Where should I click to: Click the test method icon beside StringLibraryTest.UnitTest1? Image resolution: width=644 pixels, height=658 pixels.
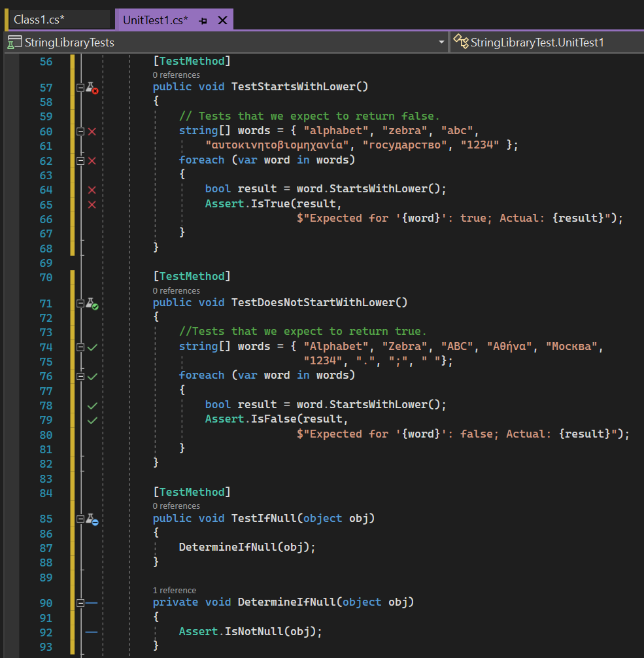coord(461,41)
